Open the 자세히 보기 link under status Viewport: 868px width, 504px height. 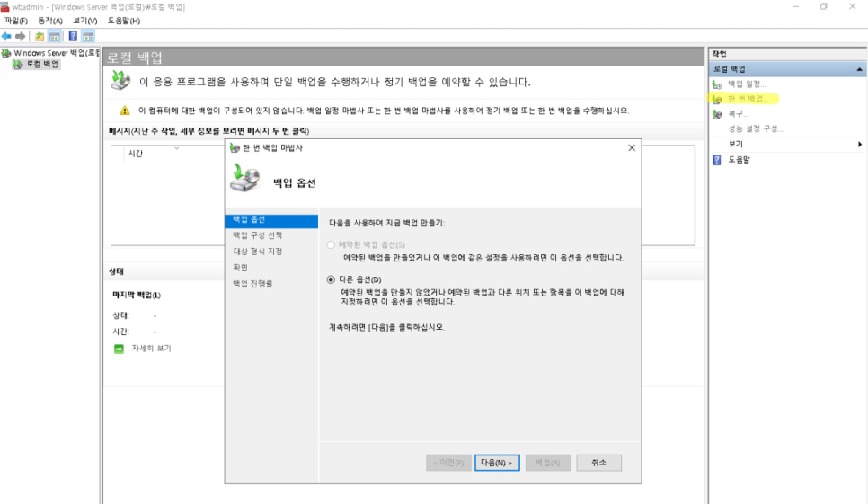150,348
